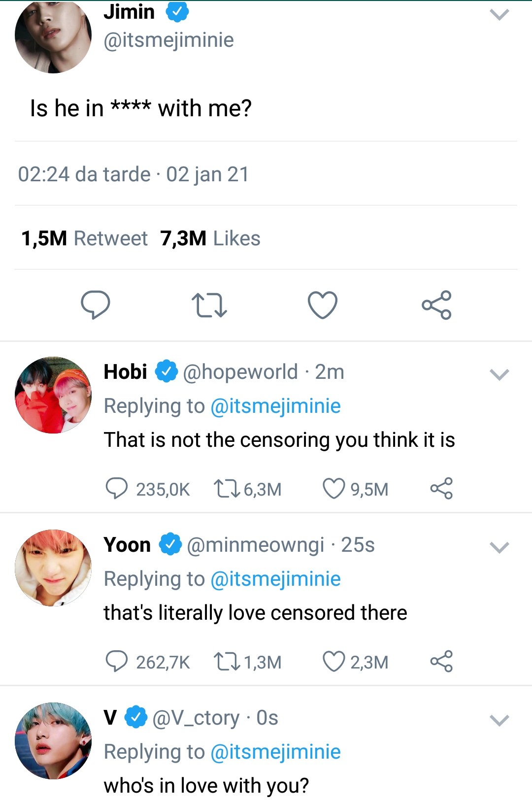Like Hobi's reply tweet
Screen dimensions: 532x802
[x=333, y=489]
